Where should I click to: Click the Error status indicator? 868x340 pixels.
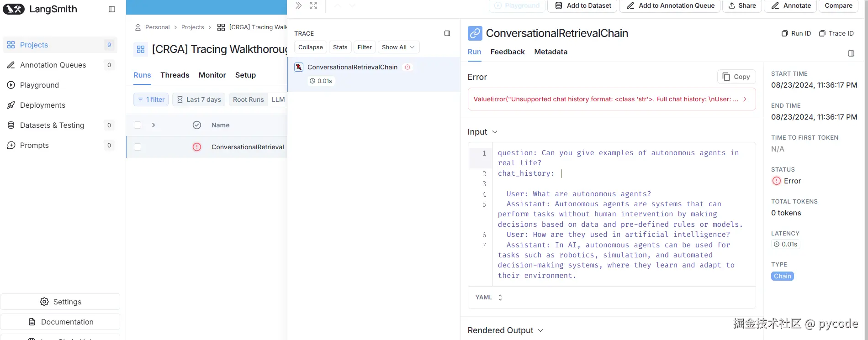(786, 181)
